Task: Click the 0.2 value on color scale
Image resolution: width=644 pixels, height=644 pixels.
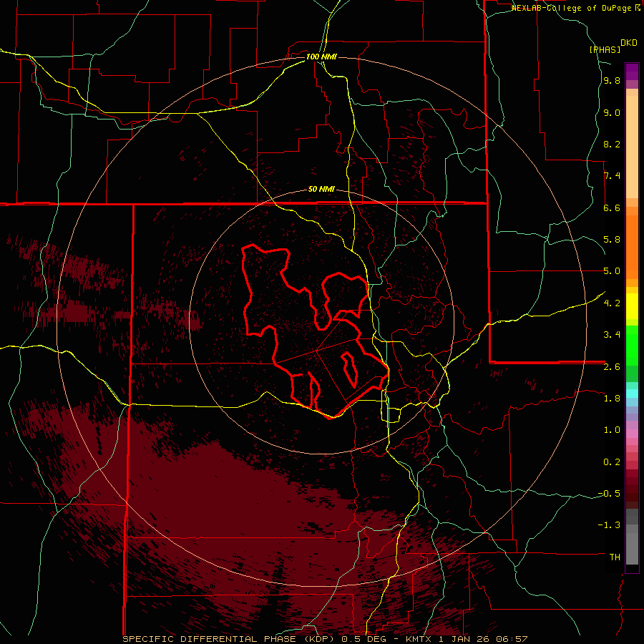Action: point(612,462)
